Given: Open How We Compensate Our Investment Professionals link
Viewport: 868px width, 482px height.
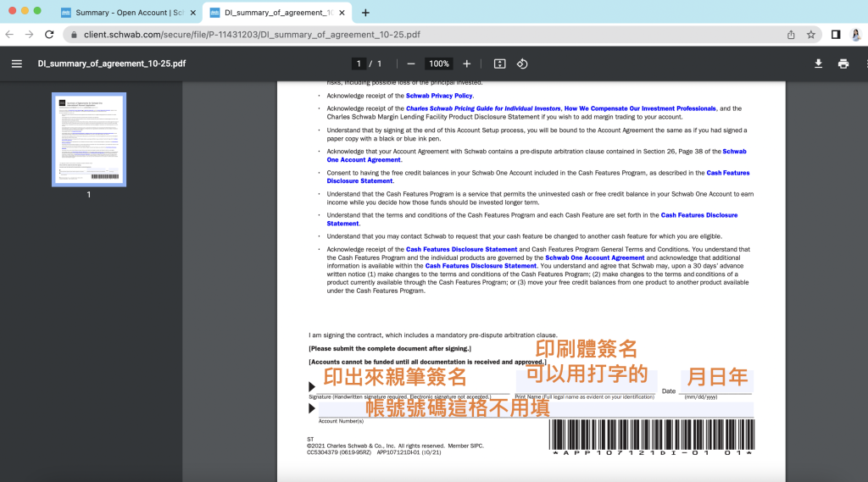Looking at the screenshot, I should (640, 108).
